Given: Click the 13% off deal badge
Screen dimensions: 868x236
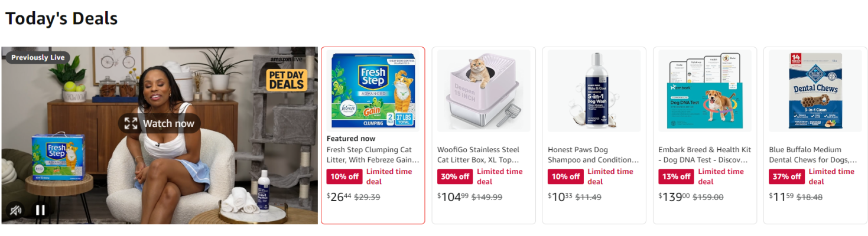Looking at the screenshot, I should [x=677, y=176].
